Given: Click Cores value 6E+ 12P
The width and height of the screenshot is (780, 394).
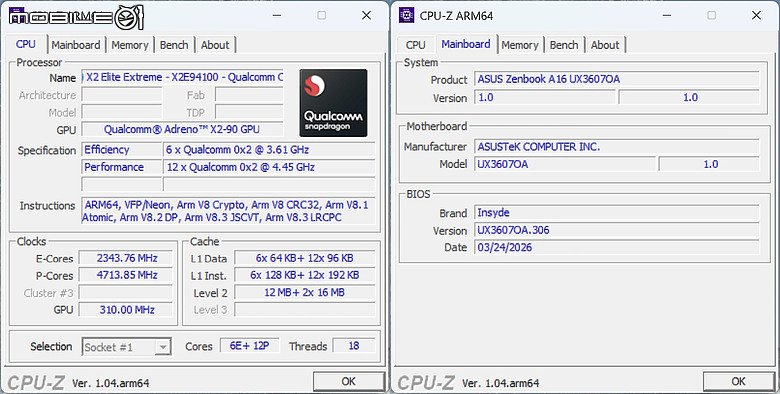Looking at the screenshot, I should coord(250,346).
